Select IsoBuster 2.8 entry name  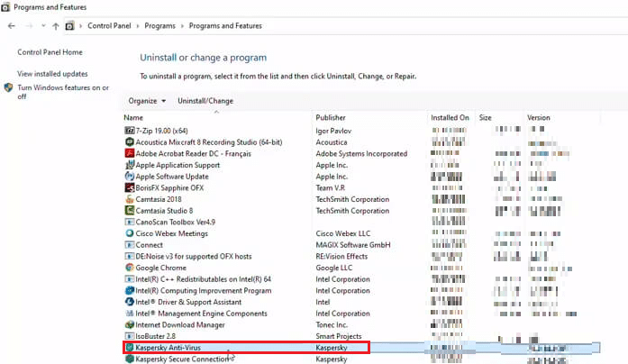point(155,336)
